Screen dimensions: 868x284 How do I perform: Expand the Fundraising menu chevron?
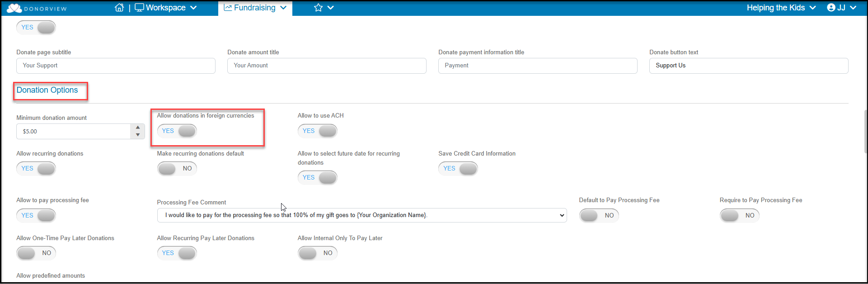click(x=283, y=8)
